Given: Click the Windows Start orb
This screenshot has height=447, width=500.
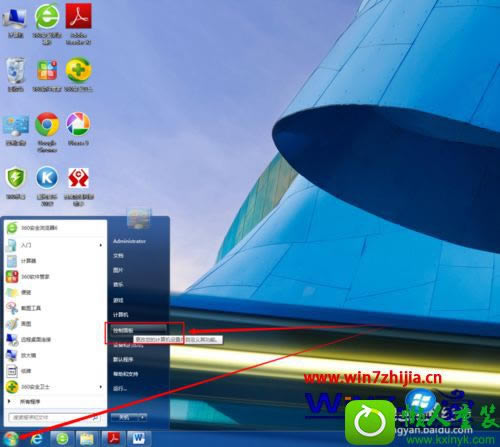Looking at the screenshot, I should pyautogui.click(x=10, y=438).
